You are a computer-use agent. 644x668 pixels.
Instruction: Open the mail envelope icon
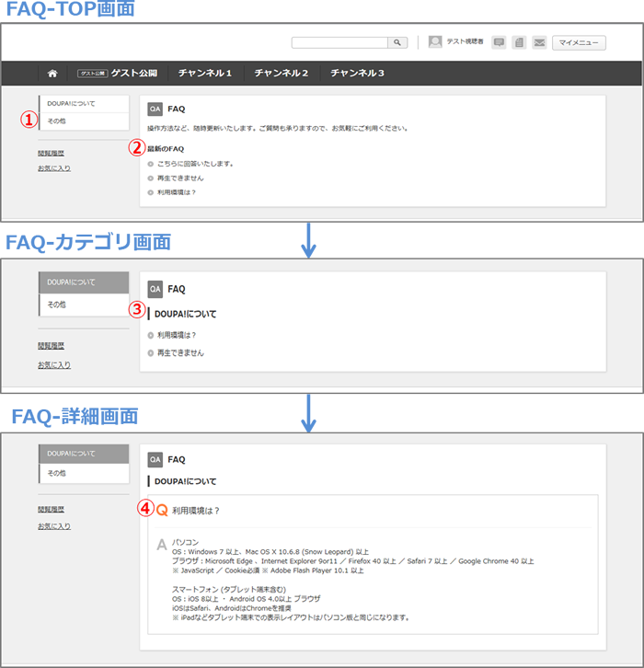pyautogui.click(x=539, y=42)
